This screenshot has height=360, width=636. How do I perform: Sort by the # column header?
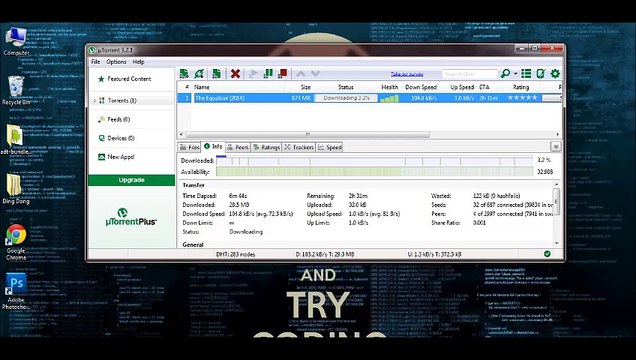coord(187,87)
